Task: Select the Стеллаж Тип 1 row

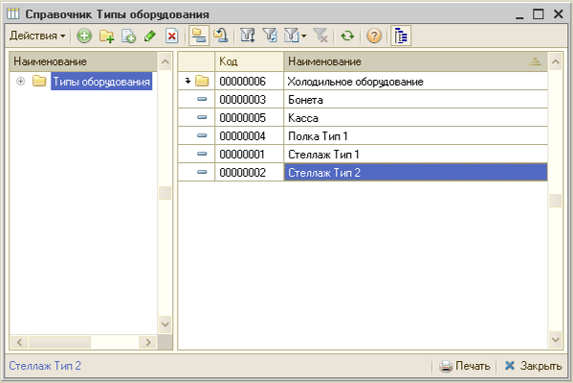Action: pyautogui.click(x=363, y=154)
